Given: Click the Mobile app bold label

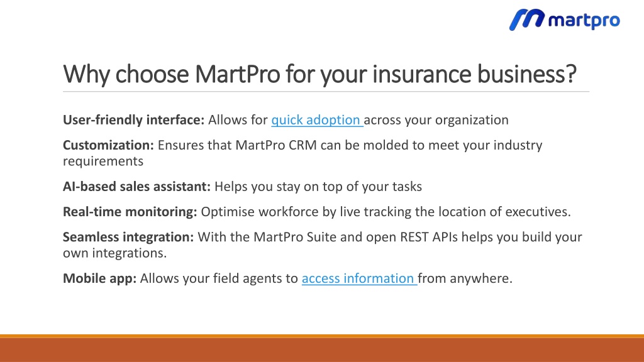Looking at the screenshot, I should pos(100,278).
